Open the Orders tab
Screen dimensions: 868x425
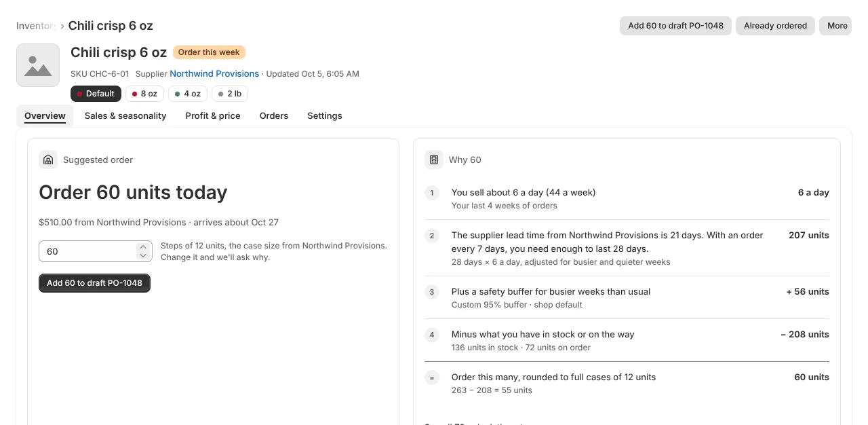[x=274, y=116]
